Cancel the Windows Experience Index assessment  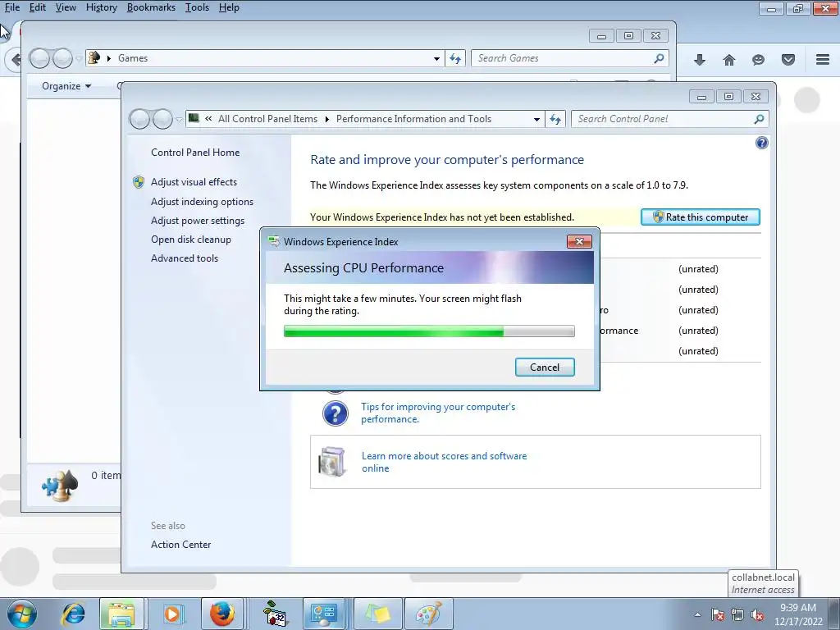pyautogui.click(x=545, y=367)
